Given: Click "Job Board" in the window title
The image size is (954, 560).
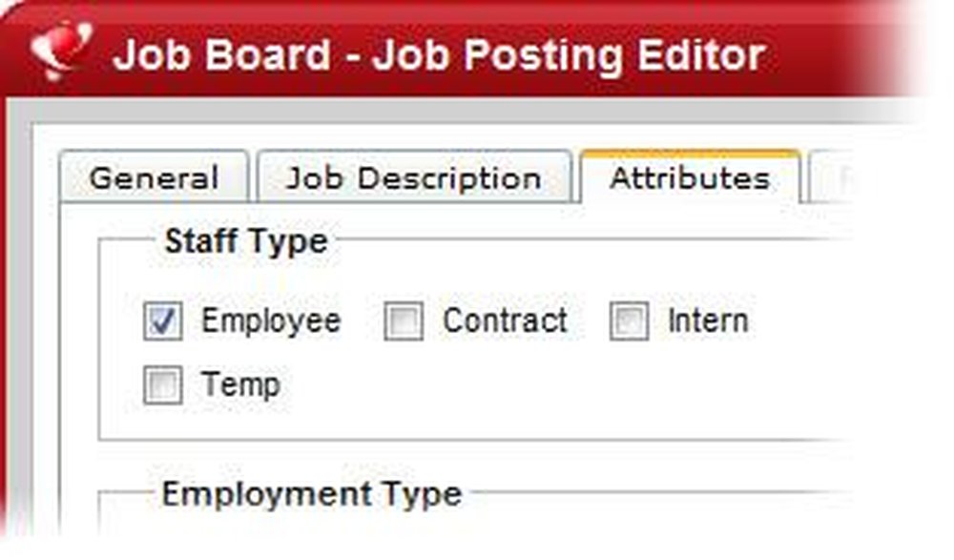Looking at the screenshot, I should [220, 56].
